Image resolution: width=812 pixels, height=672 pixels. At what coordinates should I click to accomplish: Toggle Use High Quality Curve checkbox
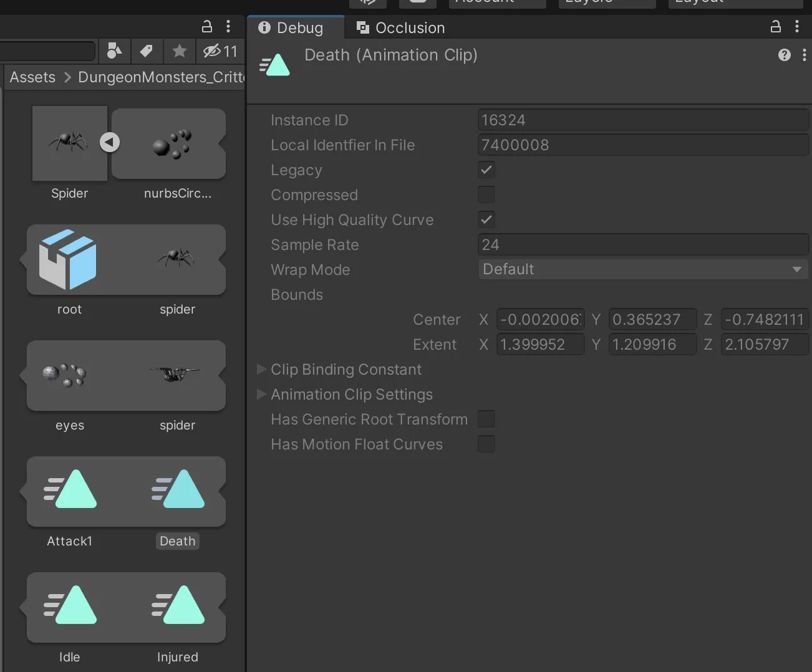click(486, 219)
